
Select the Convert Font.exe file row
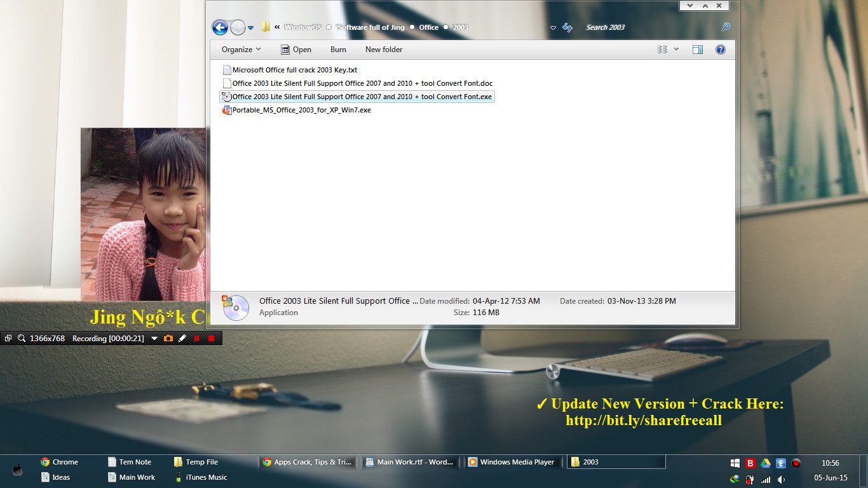357,97
